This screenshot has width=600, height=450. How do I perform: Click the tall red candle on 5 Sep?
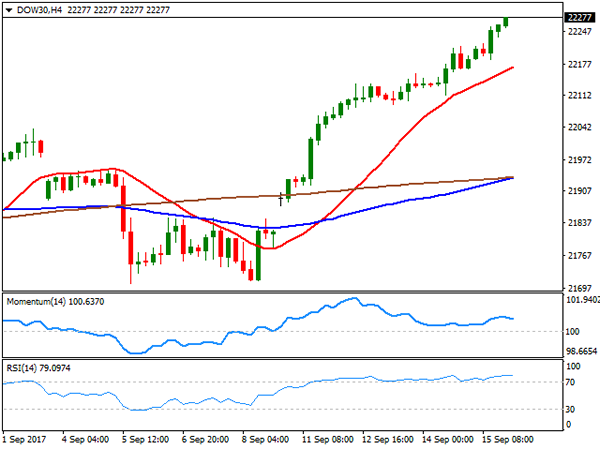123,209
